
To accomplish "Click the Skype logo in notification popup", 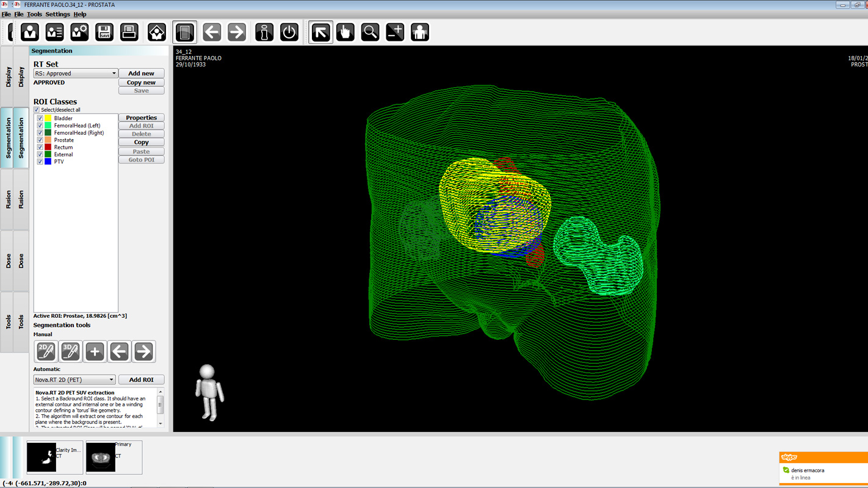I will (789, 457).
